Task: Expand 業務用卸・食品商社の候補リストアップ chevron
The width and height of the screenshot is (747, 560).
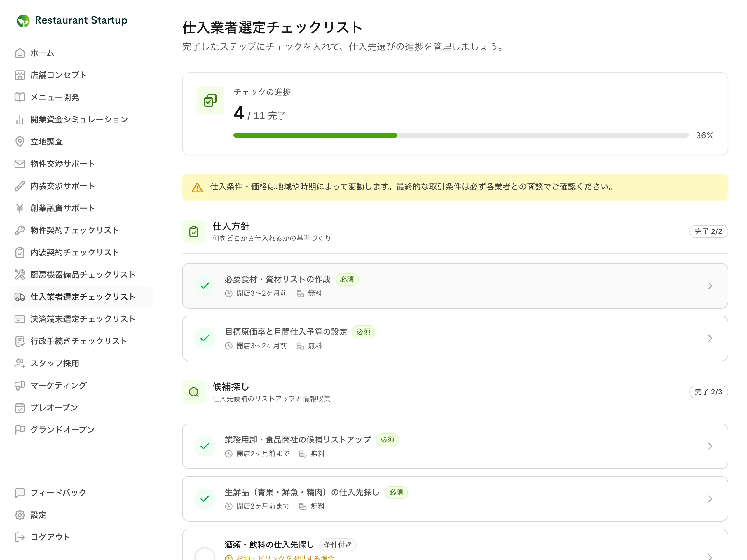Action: (x=710, y=446)
